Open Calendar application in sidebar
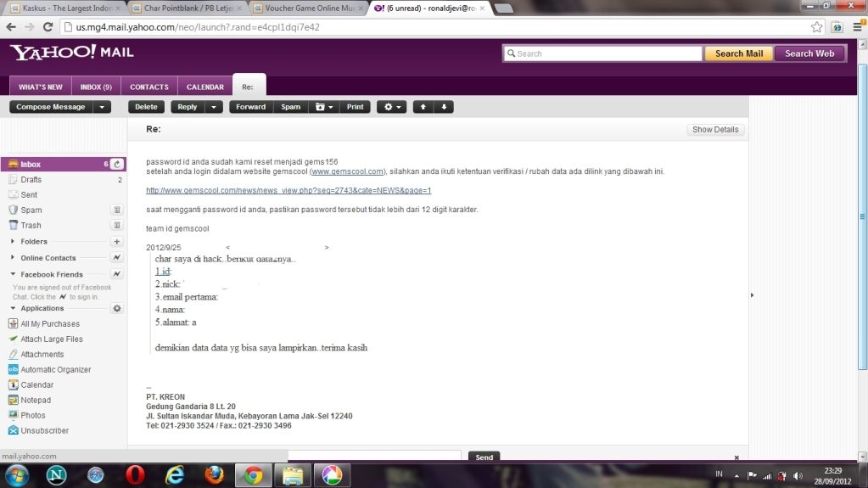The width and height of the screenshot is (868, 488). (37, 384)
